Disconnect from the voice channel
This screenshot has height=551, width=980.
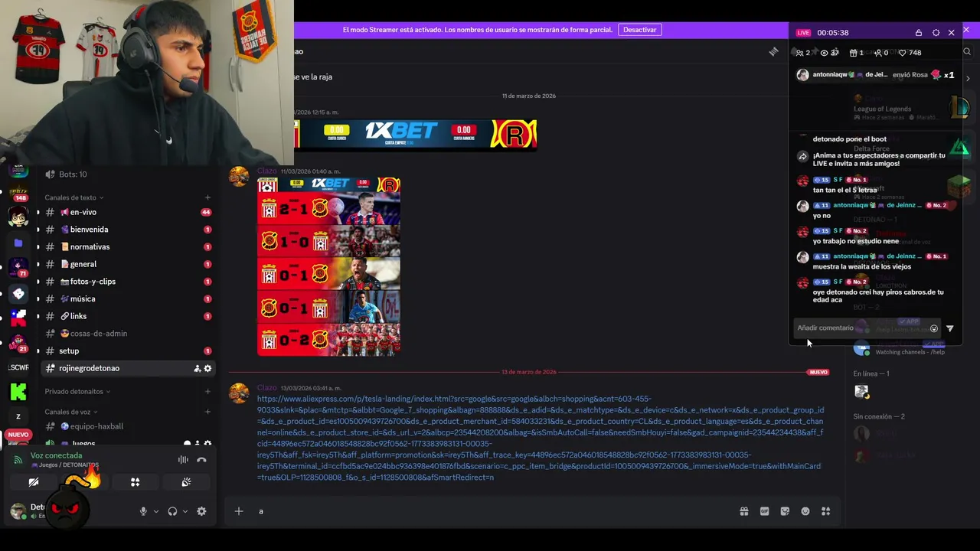pyautogui.click(x=201, y=460)
